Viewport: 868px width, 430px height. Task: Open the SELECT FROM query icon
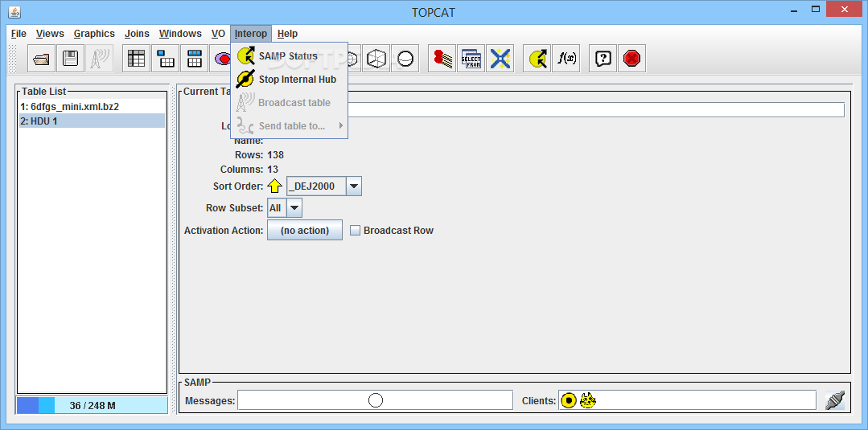[x=471, y=58]
